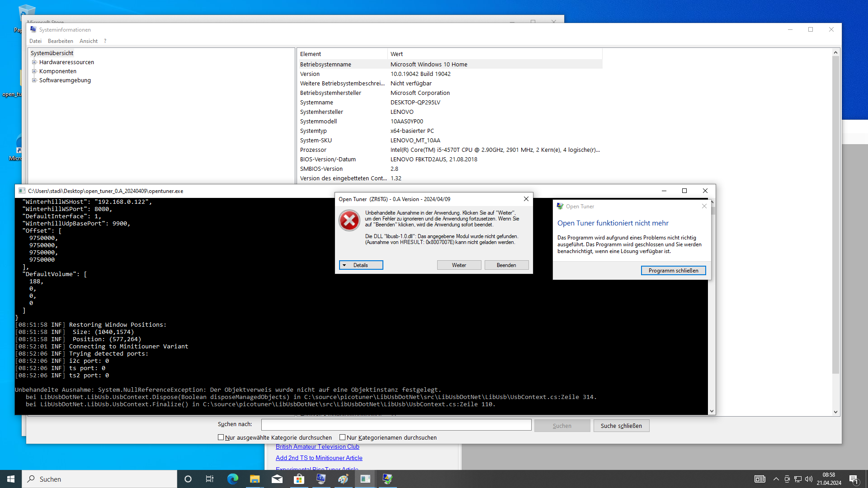Click Programm schließen button

coord(673,271)
